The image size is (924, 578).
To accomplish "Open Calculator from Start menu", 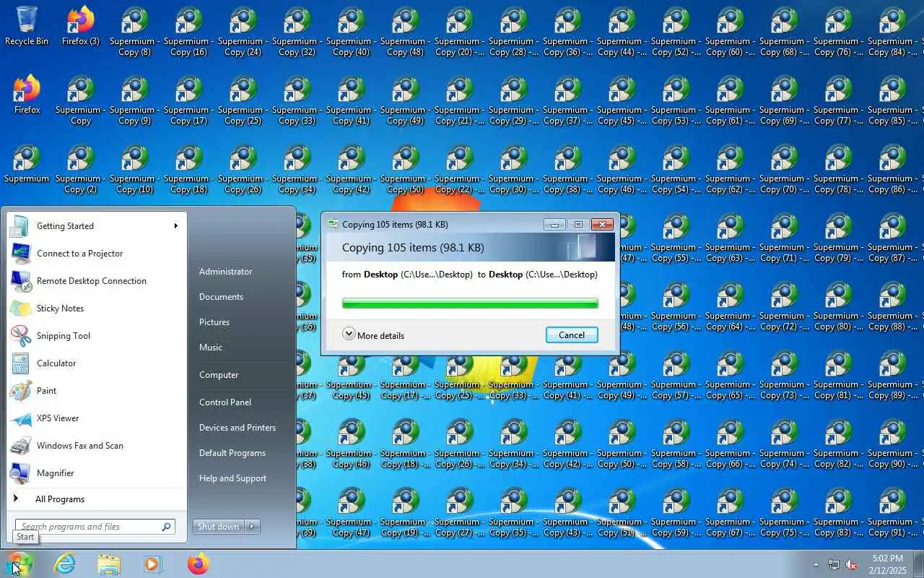I will tap(96, 363).
